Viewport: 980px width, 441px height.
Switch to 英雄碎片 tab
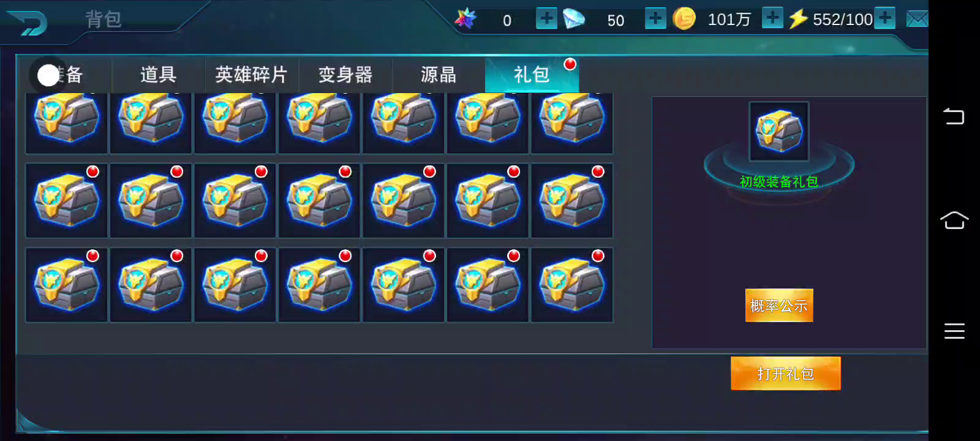pos(251,75)
